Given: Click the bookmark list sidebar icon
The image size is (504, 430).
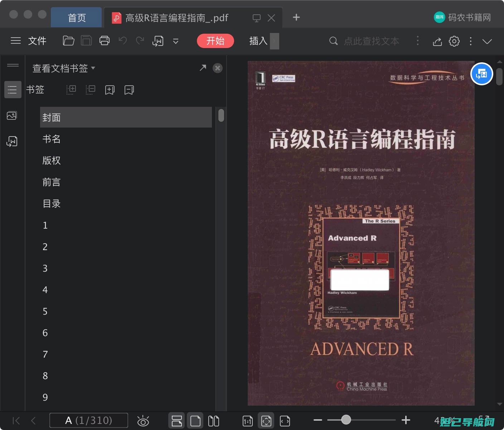Looking at the screenshot, I should tap(13, 90).
